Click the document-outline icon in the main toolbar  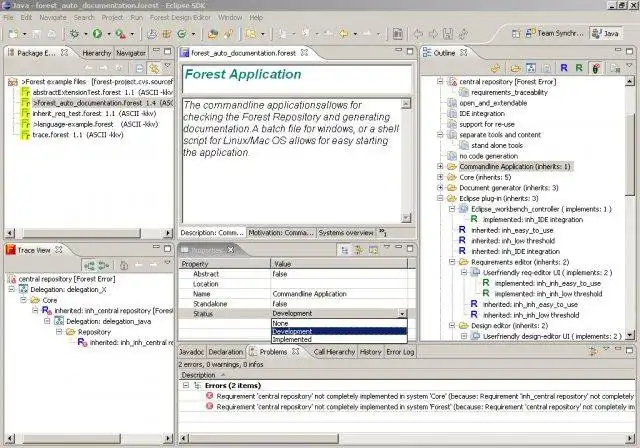pos(398,34)
